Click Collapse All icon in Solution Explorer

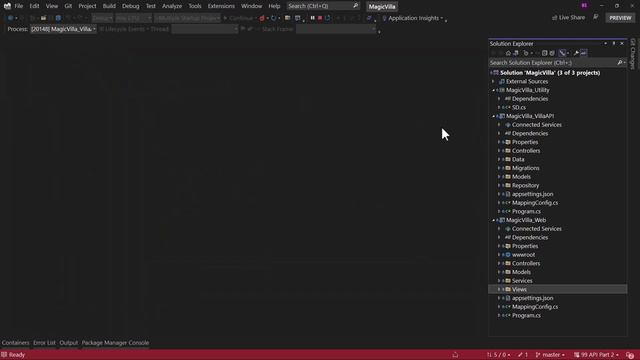pos(544,53)
